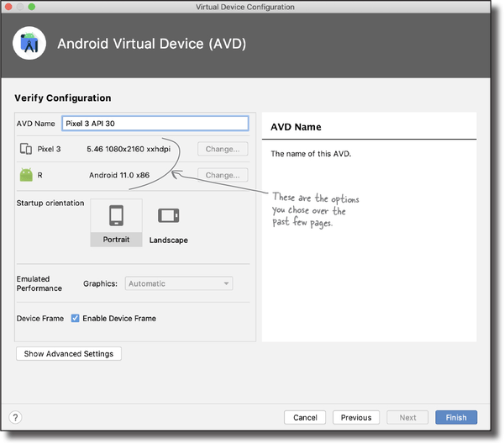
Task: Open the Graphics Automatic dropdown
Action: point(179,283)
